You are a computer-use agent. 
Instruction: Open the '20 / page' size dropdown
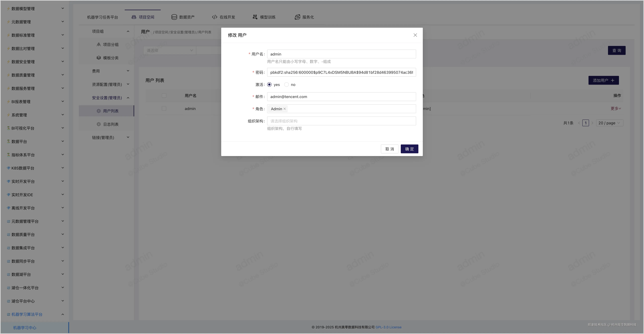click(x=609, y=123)
